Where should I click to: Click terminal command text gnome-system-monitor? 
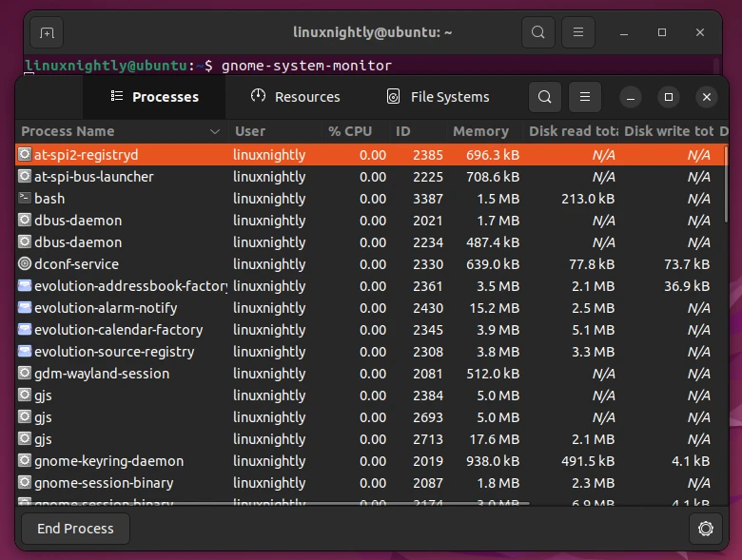[306, 66]
